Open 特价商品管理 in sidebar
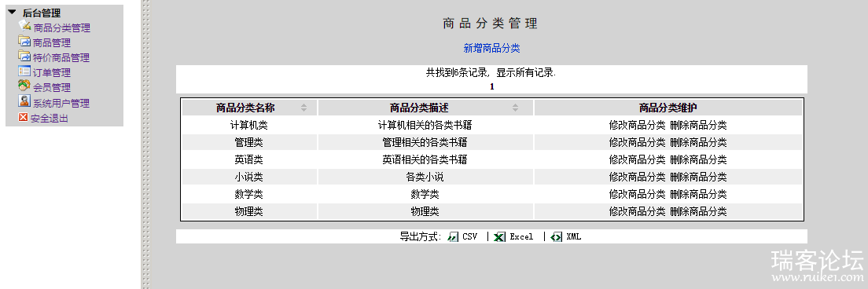This screenshot has width=868, height=289. (61, 57)
